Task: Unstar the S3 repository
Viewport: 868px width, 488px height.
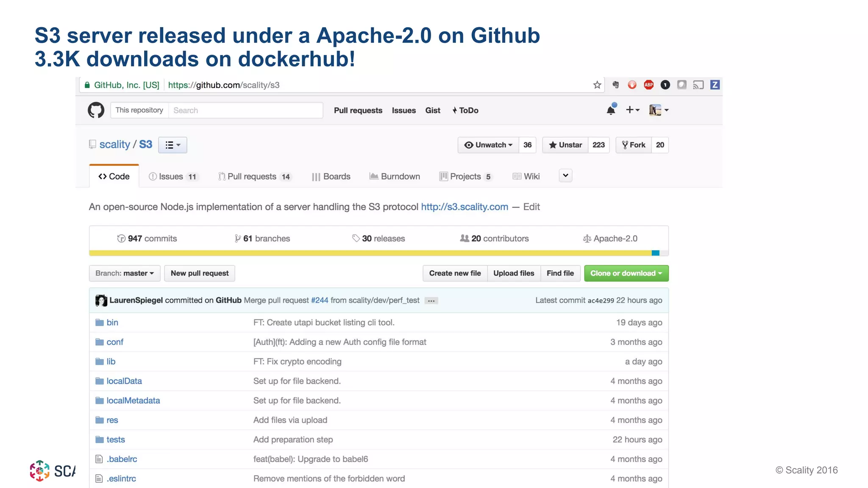Action: 565,145
